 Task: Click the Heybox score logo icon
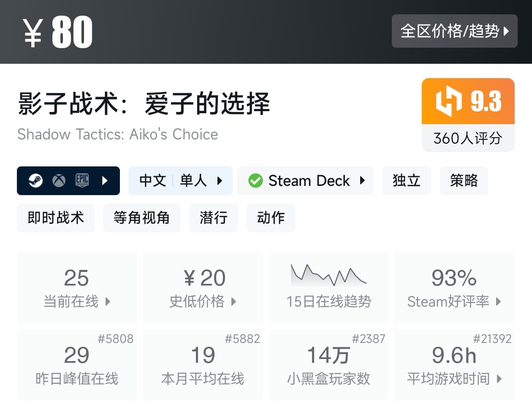[448, 101]
